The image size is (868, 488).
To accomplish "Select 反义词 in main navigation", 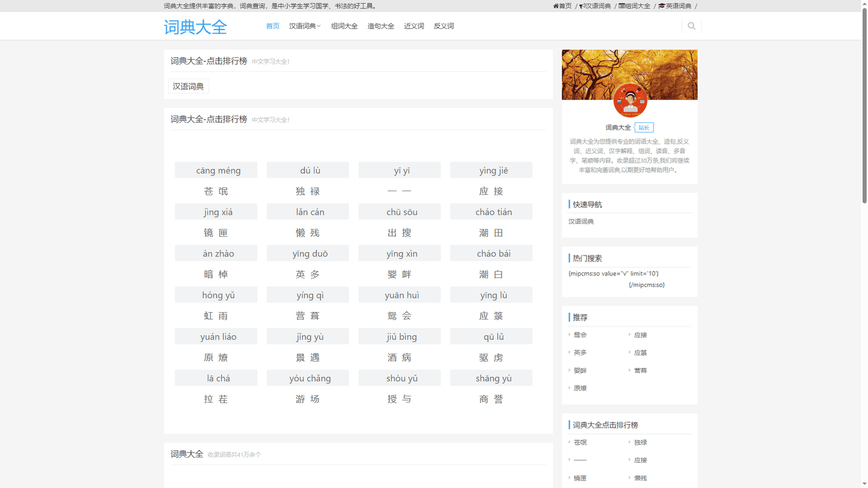I will tap(444, 26).
